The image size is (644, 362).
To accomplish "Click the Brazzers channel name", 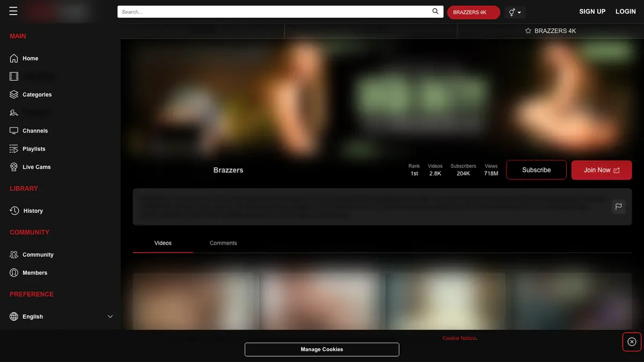I will [228, 170].
